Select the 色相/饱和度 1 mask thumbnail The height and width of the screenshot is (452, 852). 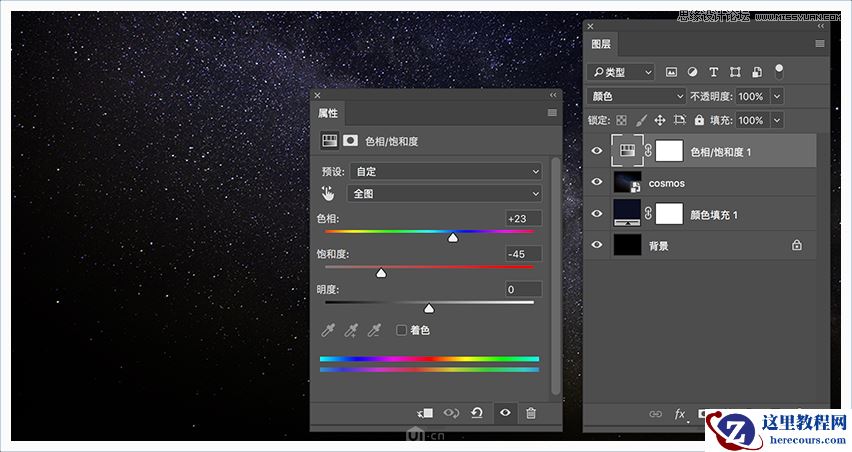tap(669, 150)
